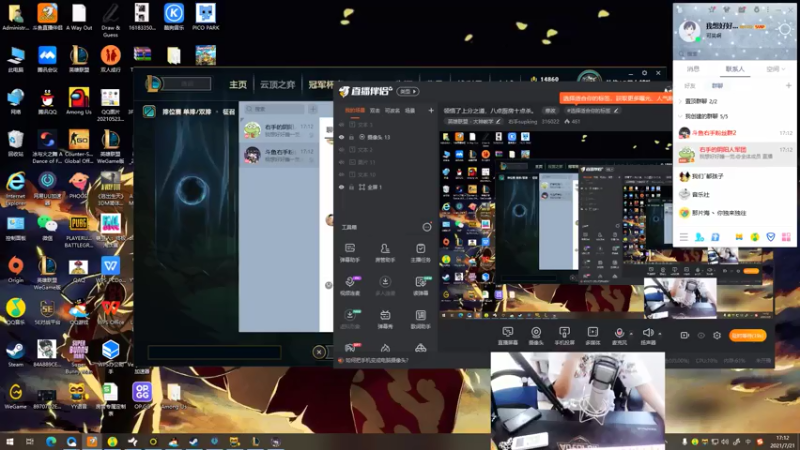Select the 好友 sub-tab in QQ
The width and height of the screenshot is (800, 450).
pyautogui.click(x=690, y=86)
